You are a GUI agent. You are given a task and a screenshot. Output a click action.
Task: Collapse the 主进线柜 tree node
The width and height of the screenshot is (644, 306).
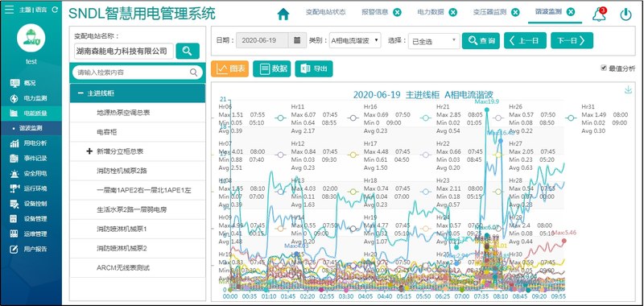click(x=80, y=93)
